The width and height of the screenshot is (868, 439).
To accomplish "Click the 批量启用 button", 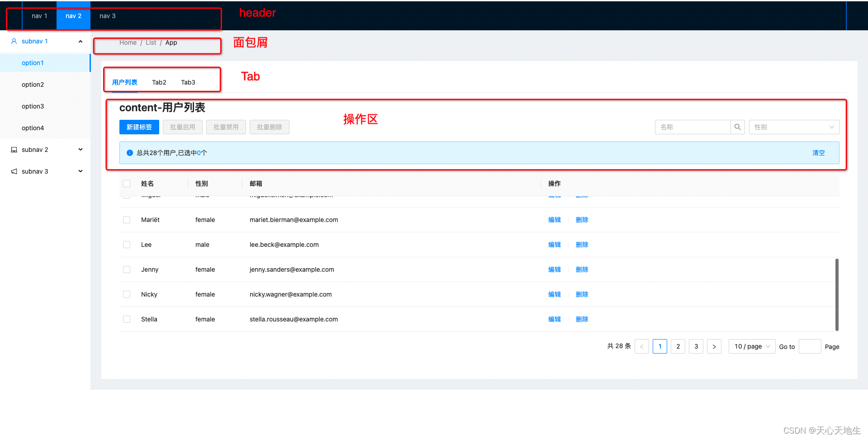I will (x=183, y=127).
